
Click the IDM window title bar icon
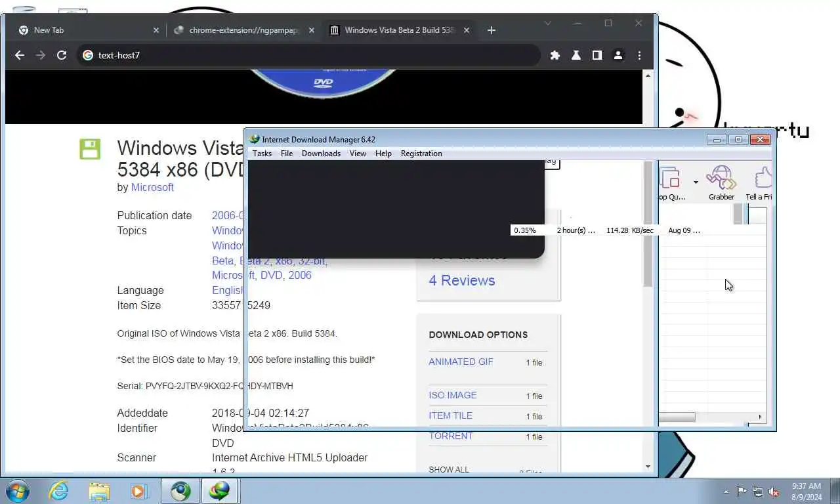click(255, 139)
